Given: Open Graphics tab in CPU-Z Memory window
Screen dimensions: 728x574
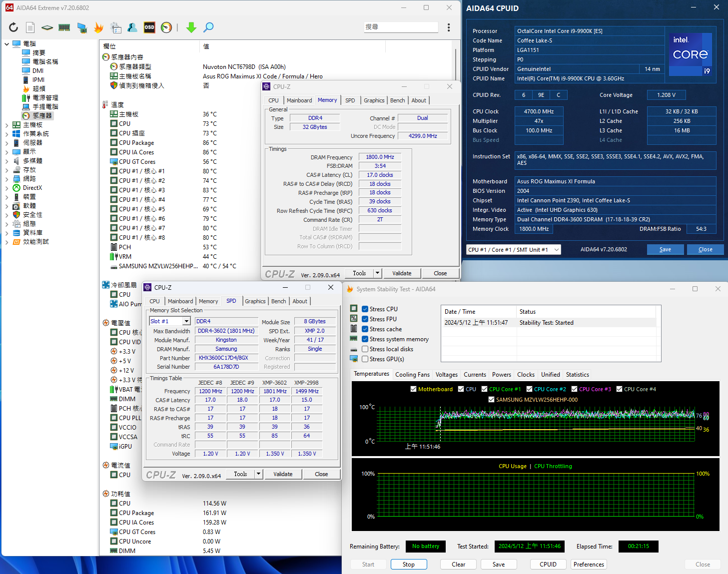Looking at the screenshot, I should [x=374, y=100].
